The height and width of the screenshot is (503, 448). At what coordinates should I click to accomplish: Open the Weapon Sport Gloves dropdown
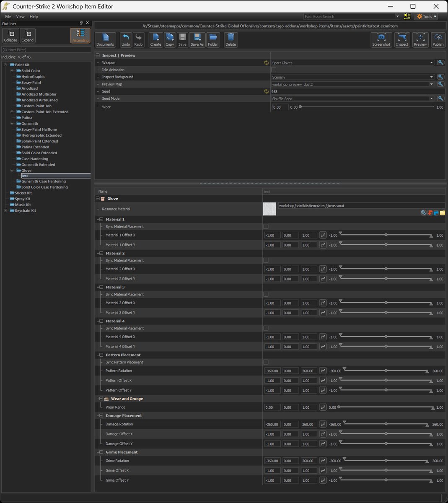[353, 63]
